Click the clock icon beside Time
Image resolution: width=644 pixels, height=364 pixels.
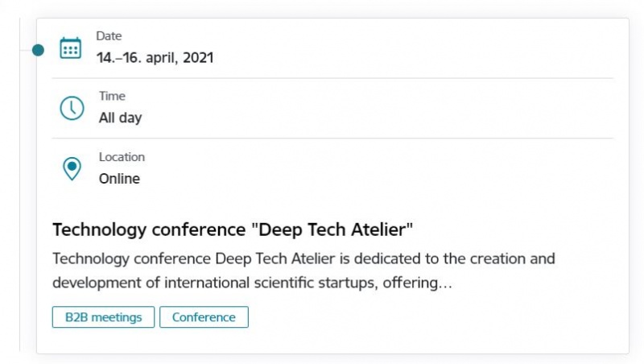(72, 108)
